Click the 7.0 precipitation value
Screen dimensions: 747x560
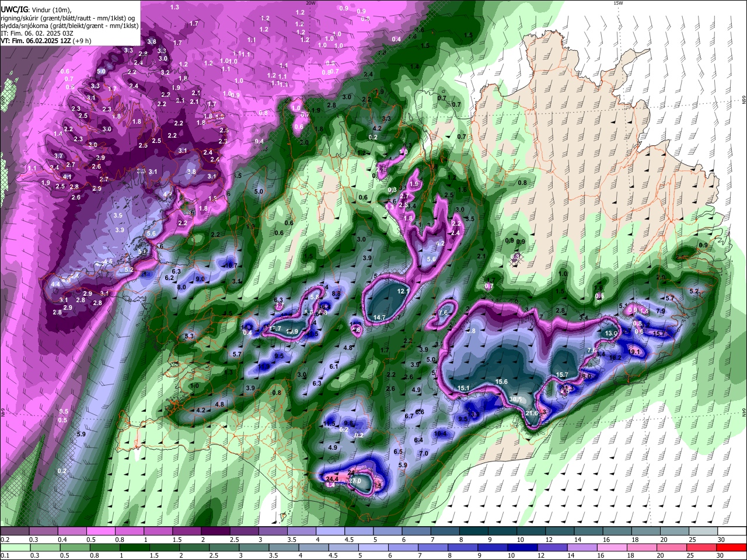(424, 453)
